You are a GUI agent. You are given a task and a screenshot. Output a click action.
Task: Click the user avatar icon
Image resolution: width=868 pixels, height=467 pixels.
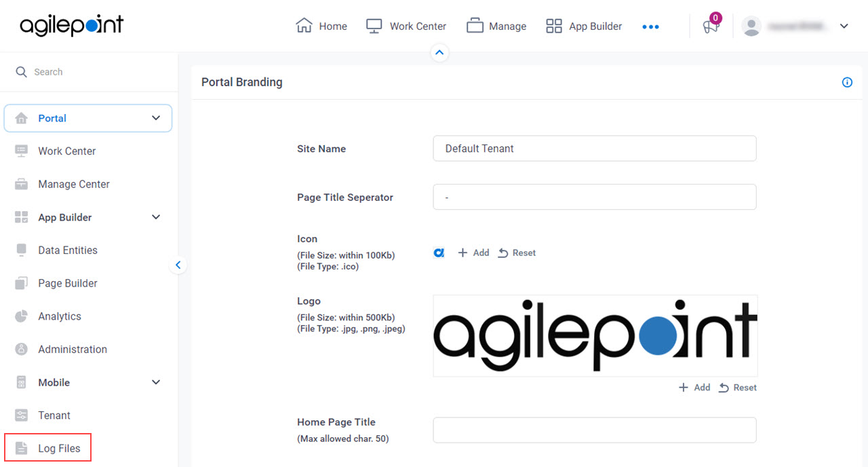pyautogui.click(x=751, y=26)
